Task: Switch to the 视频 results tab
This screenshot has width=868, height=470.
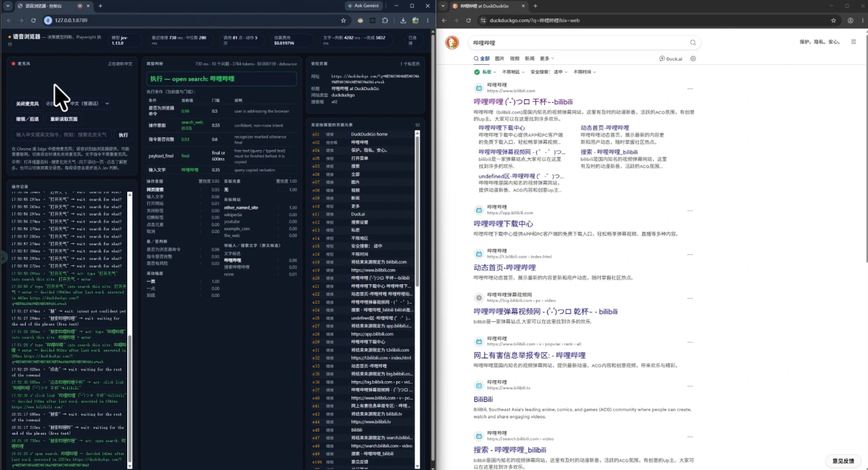Action: point(515,59)
